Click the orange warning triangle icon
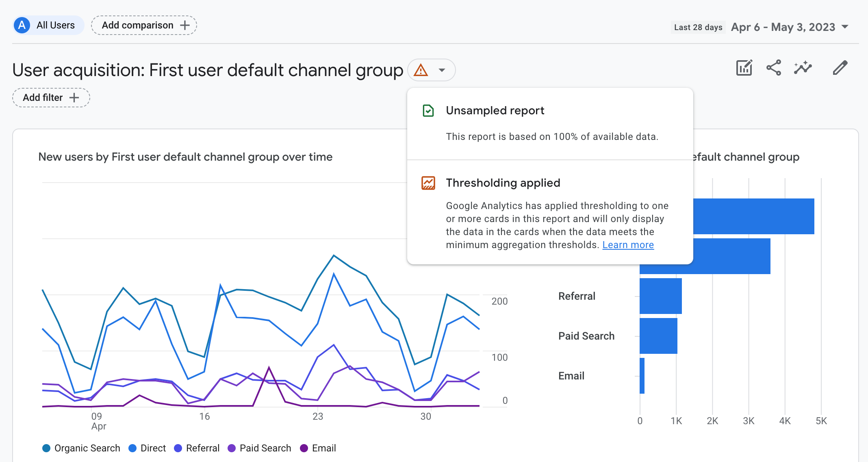Image resolution: width=868 pixels, height=462 pixels. point(421,70)
